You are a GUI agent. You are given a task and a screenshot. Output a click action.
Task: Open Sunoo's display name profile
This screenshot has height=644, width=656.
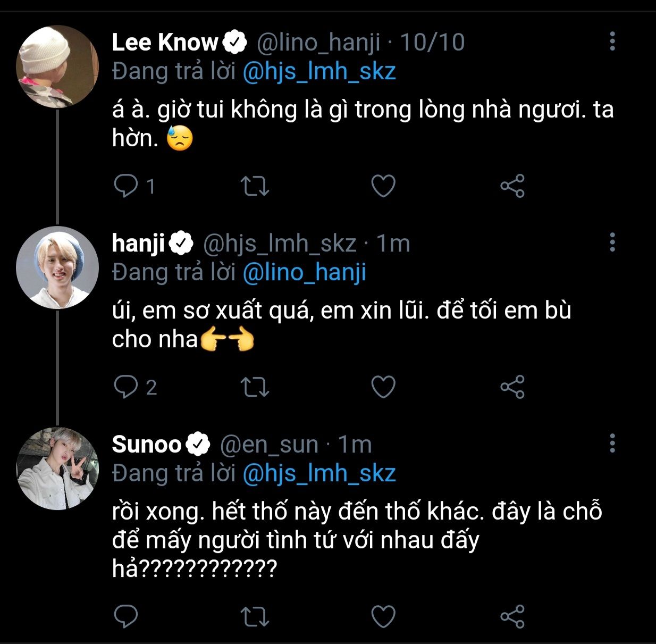pos(147,444)
